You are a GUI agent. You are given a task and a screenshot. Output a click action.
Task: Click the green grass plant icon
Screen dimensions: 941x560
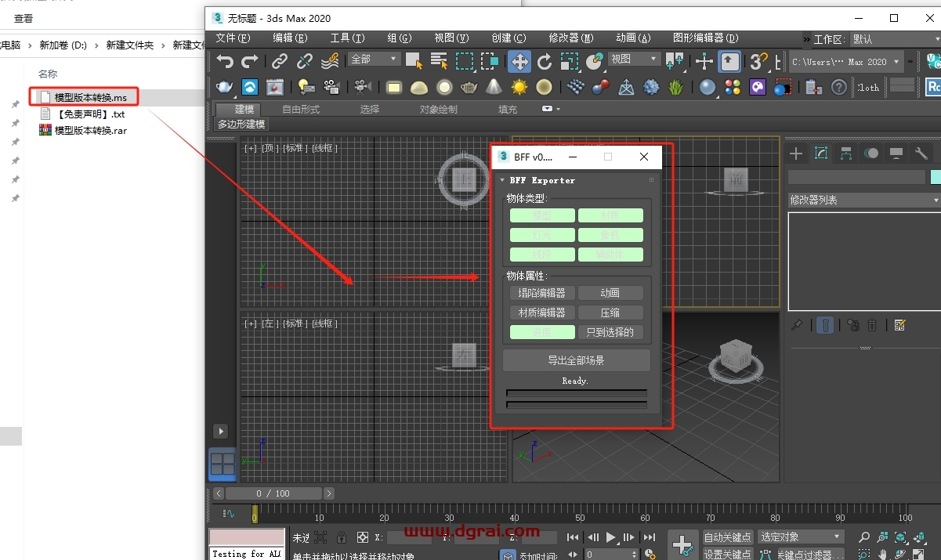click(676, 87)
